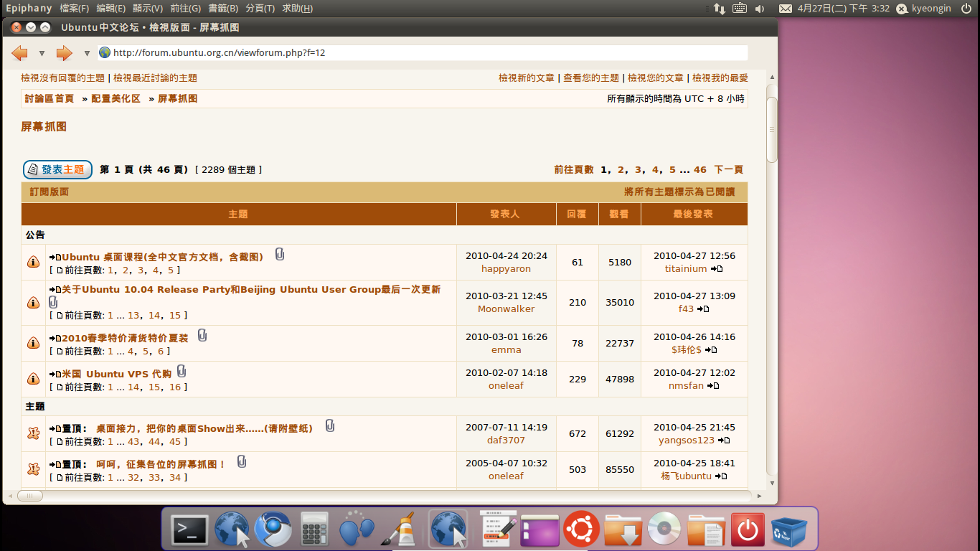Open the 求助(H) menu

[297, 9]
